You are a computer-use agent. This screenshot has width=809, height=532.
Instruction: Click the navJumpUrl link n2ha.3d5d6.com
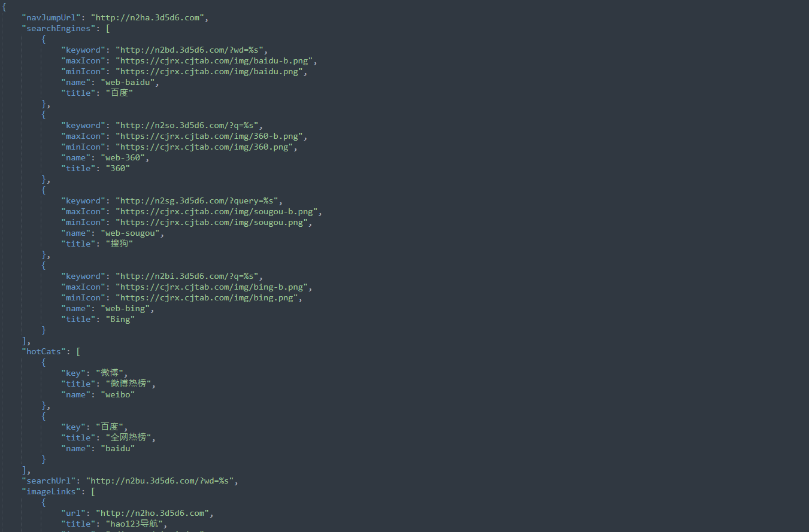[x=147, y=17]
